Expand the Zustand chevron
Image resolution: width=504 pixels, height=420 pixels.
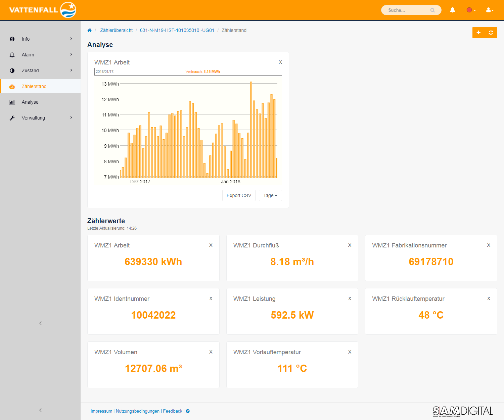(x=71, y=70)
